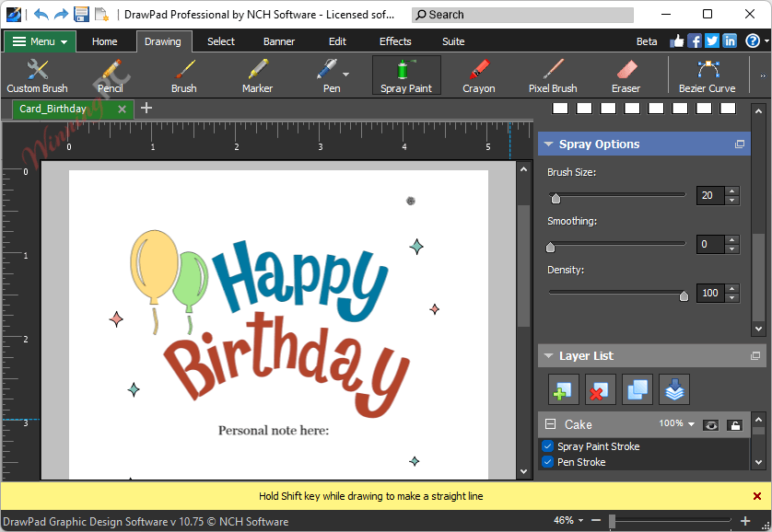772x532 pixels.
Task: Open the Menu button in the top left
Action: pyautogui.click(x=39, y=41)
